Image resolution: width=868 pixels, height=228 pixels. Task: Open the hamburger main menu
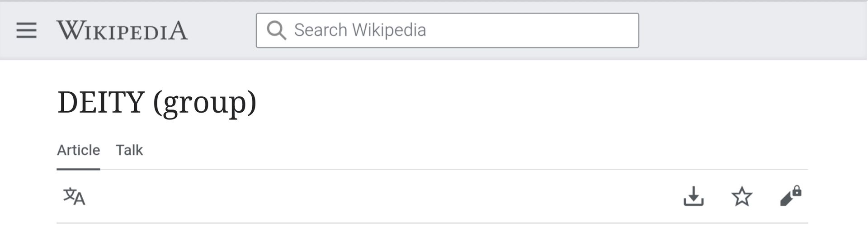pos(26,30)
